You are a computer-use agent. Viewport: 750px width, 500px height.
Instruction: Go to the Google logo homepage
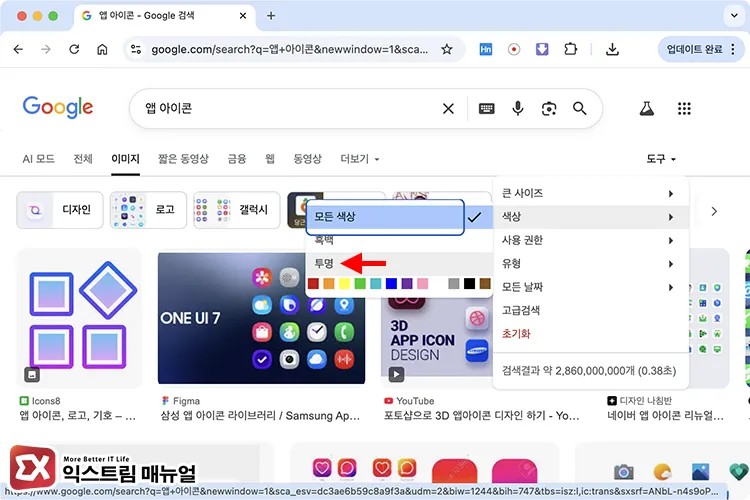(x=58, y=108)
